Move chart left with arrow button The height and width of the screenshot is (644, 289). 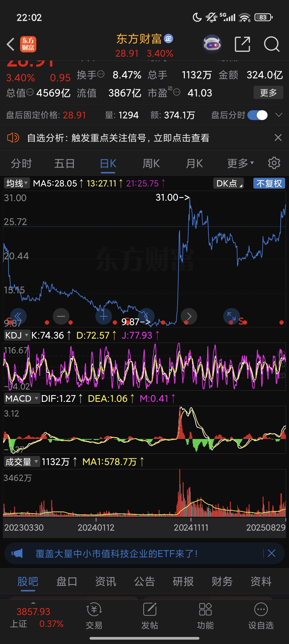(146, 316)
